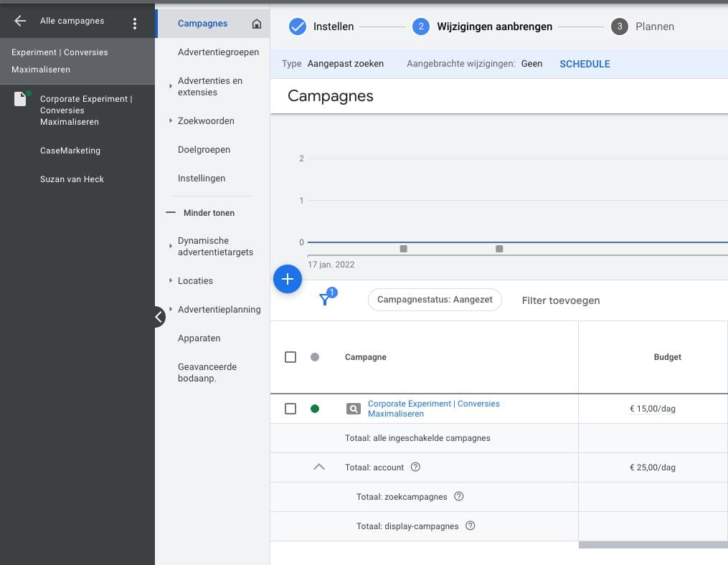Sort by the Campagne column header
The height and width of the screenshot is (565, 728).
click(x=365, y=357)
